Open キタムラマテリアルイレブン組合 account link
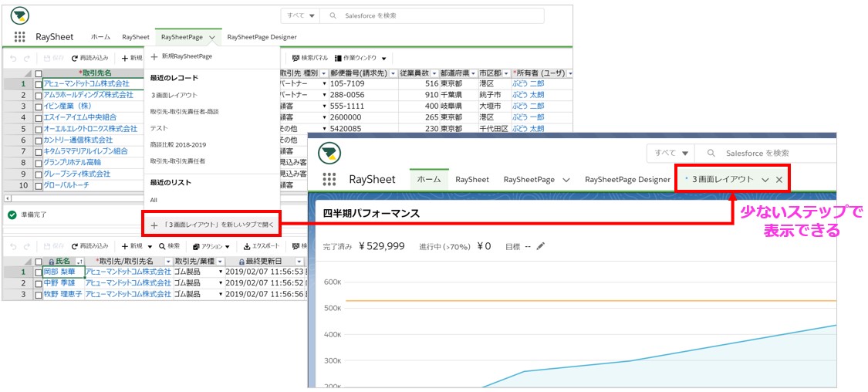Screen dimensions: 868x392 click(86, 151)
